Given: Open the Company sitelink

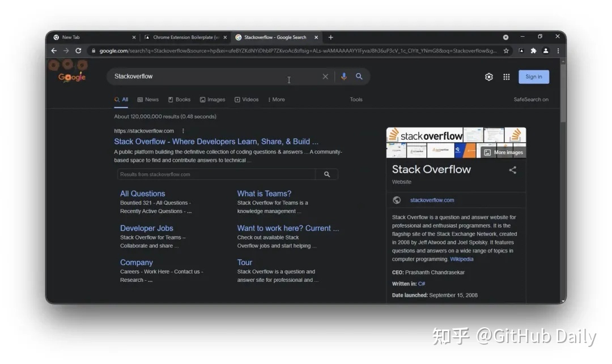Looking at the screenshot, I should click(x=136, y=262).
